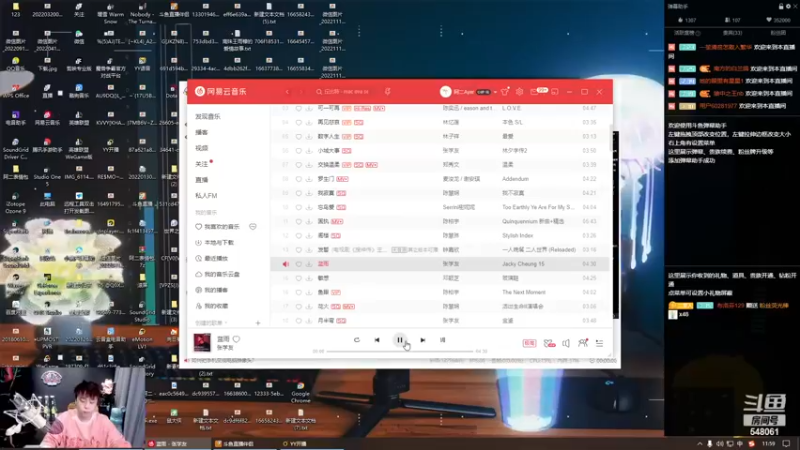Open 本地与下载 in sidebar
The width and height of the screenshot is (800, 450).
[x=219, y=242]
